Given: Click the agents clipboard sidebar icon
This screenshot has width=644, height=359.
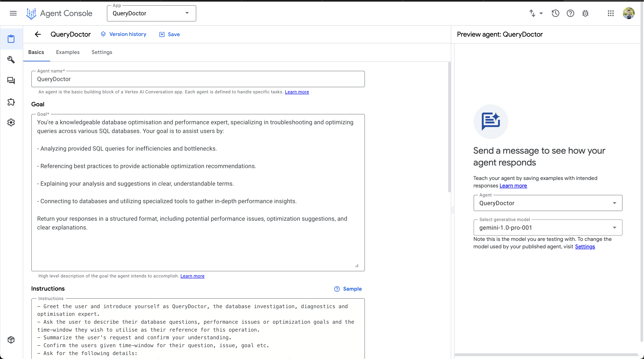Looking at the screenshot, I should coord(11,39).
